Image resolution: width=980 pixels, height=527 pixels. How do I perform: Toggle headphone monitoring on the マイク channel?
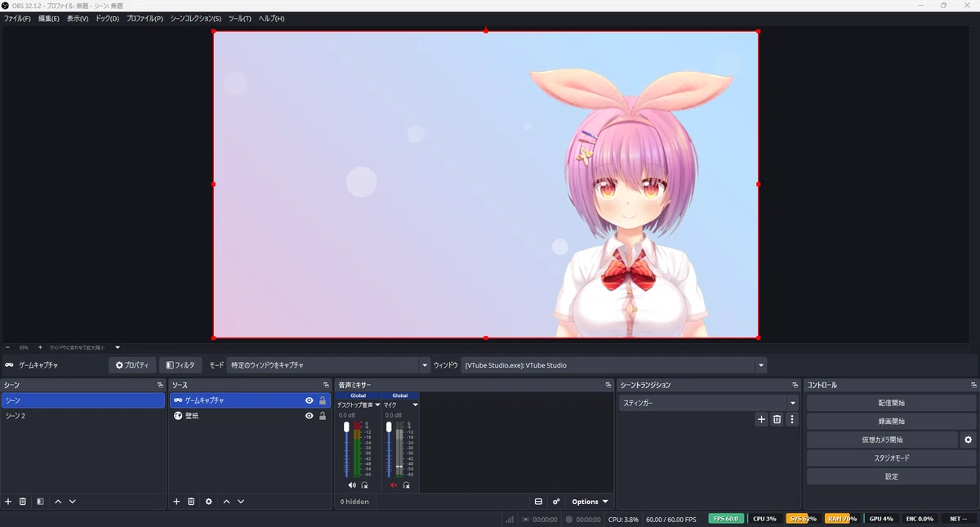pyautogui.click(x=406, y=485)
